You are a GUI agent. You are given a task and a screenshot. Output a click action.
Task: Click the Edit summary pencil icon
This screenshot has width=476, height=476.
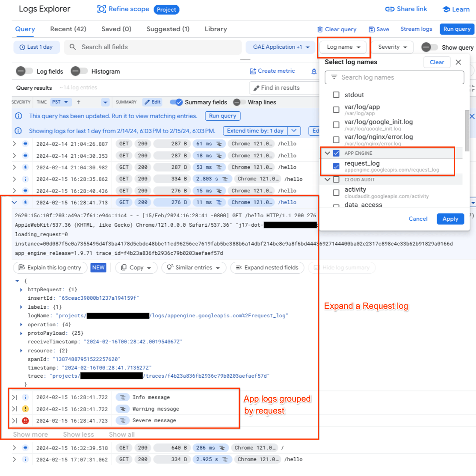tap(147, 102)
